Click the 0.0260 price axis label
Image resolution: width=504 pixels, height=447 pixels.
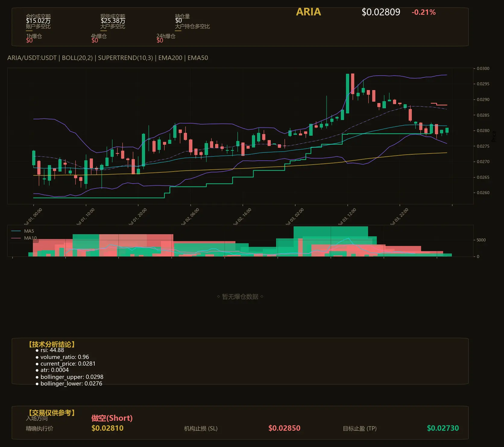point(483,193)
